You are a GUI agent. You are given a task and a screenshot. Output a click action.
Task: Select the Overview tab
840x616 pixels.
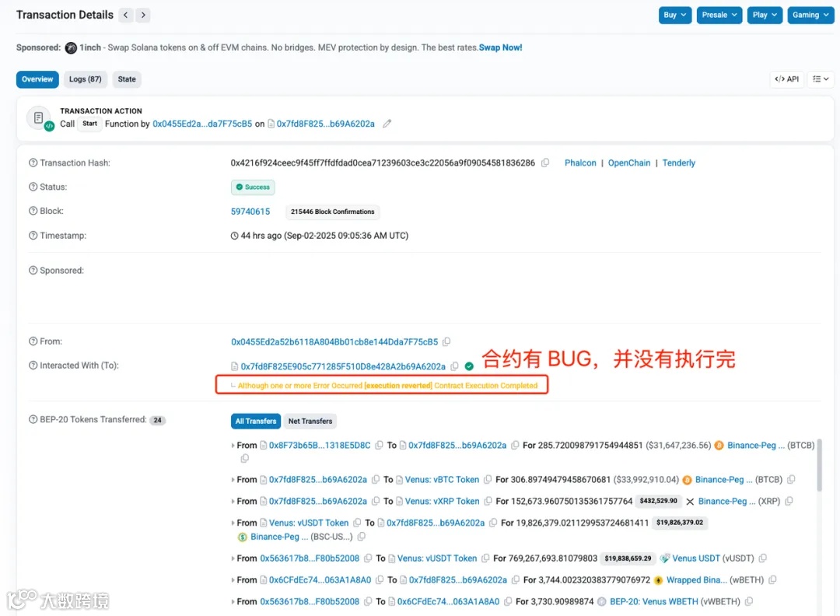click(37, 79)
